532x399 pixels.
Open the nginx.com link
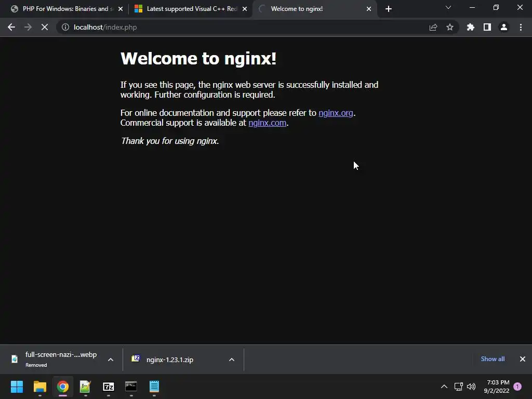point(267,123)
